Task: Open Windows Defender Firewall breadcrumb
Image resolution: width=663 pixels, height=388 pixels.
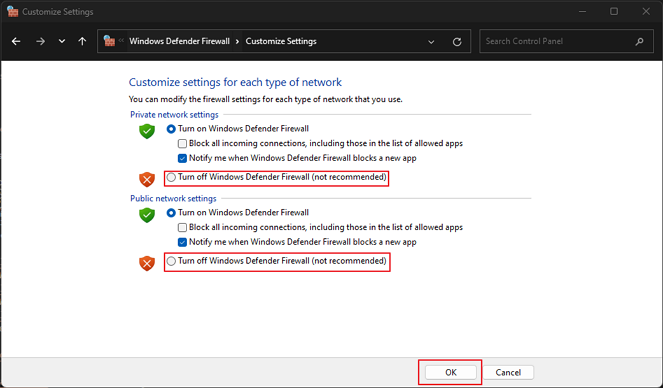Action: click(x=179, y=41)
